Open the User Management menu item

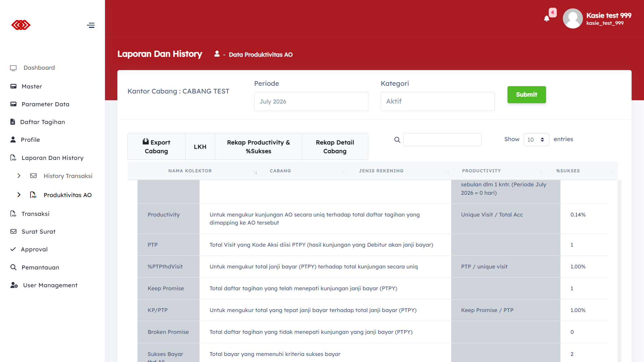click(x=50, y=285)
